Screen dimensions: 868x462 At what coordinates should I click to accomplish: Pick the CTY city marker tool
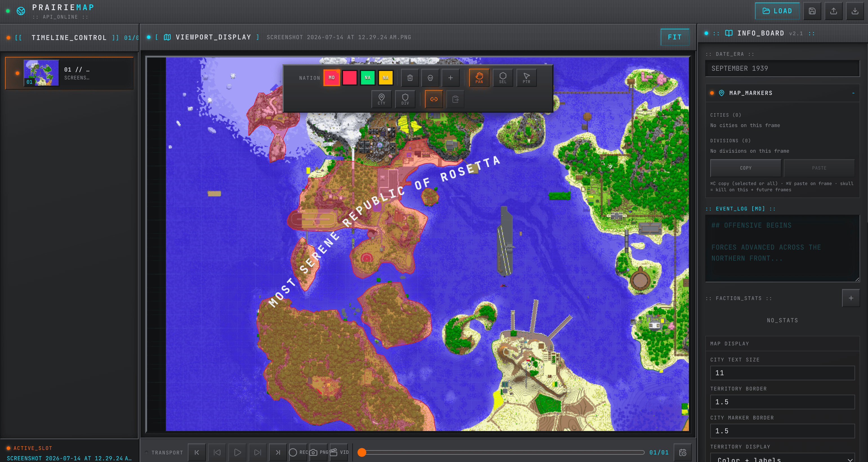coord(381,99)
